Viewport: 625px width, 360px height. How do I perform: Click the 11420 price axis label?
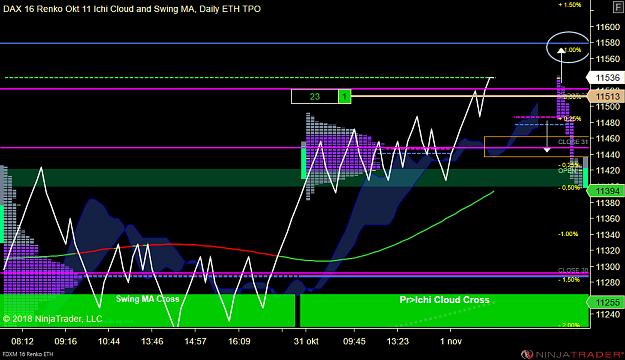coord(608,171)
